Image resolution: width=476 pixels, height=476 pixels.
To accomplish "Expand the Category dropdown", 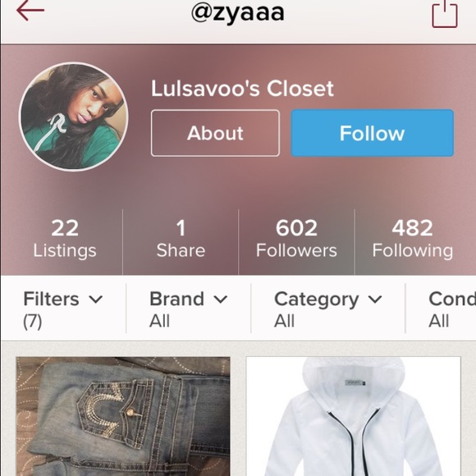I will point(328,309).
